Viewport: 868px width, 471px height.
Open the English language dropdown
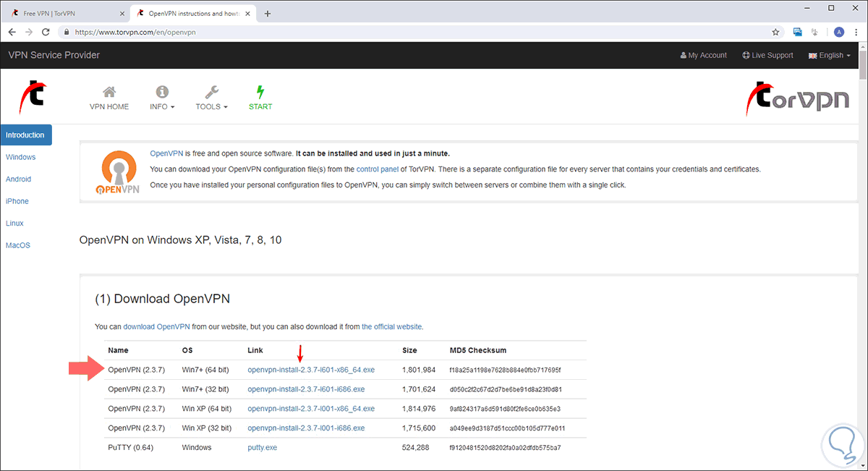829,56
